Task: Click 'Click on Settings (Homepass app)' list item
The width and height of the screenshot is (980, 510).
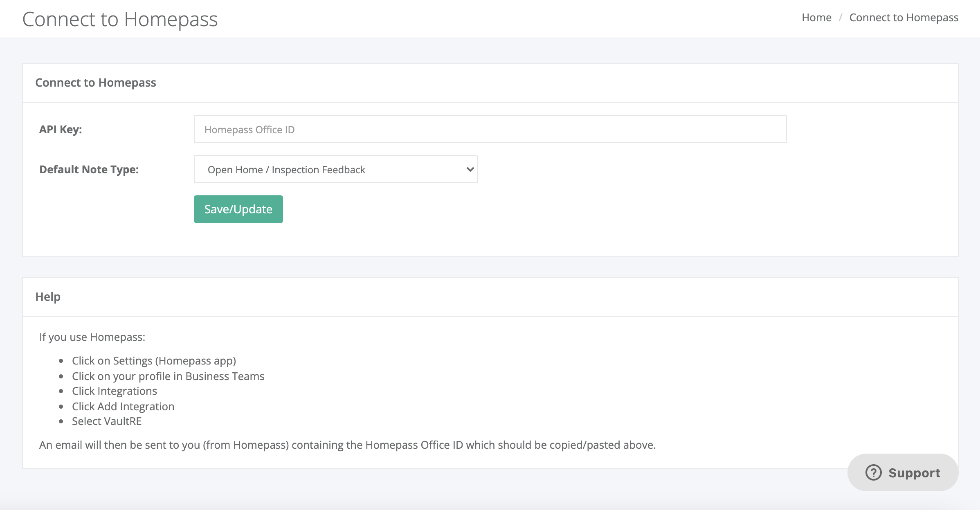Action: (x=154, y=360)
